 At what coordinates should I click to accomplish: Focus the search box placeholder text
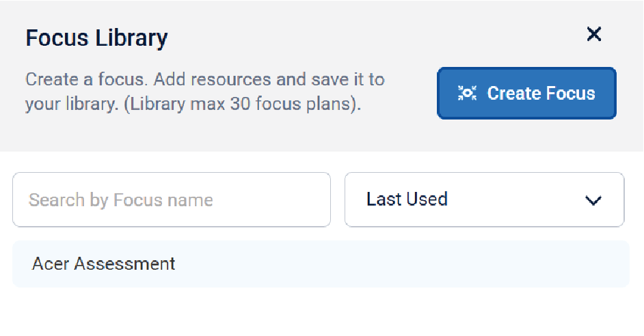tap(121, 200)
